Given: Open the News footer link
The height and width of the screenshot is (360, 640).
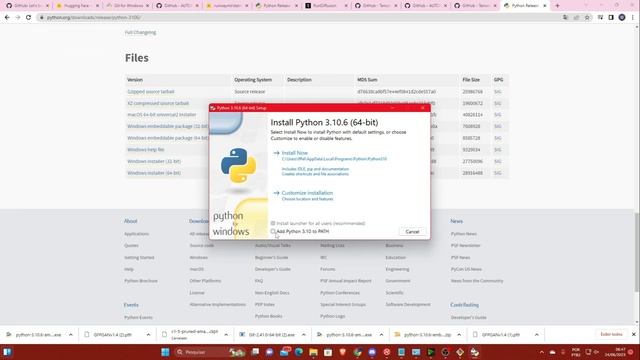Looking at the screenshot, I should click(456, 221).
